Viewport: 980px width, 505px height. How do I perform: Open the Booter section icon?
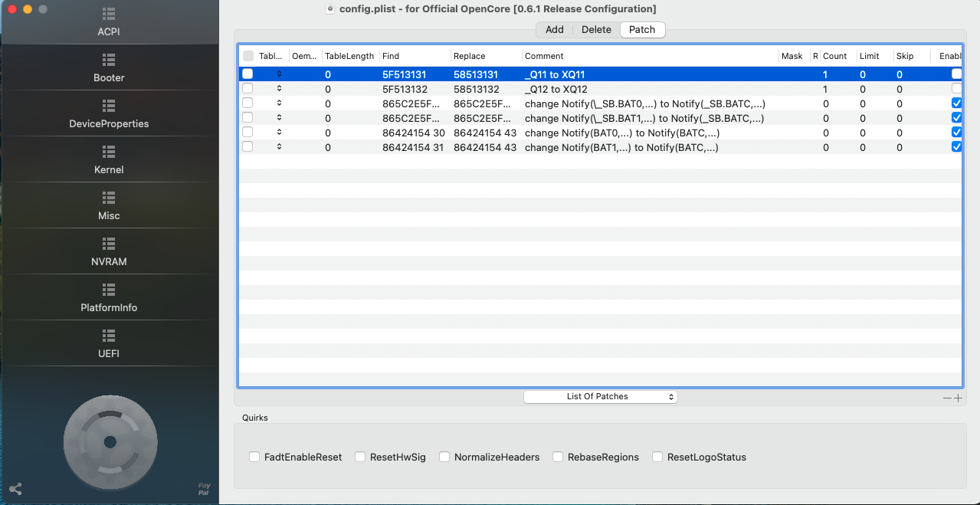point(109,60)
